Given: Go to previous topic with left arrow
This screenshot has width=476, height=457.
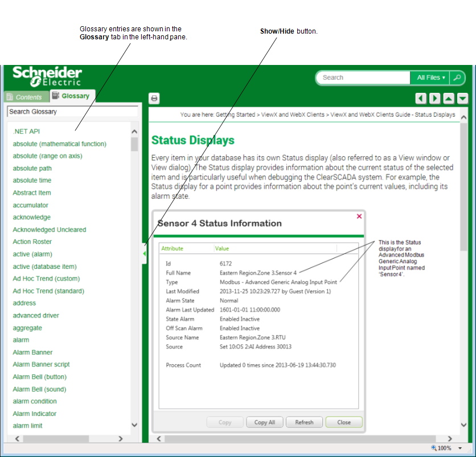Looking at the screenshot, I should pos(420,99).
